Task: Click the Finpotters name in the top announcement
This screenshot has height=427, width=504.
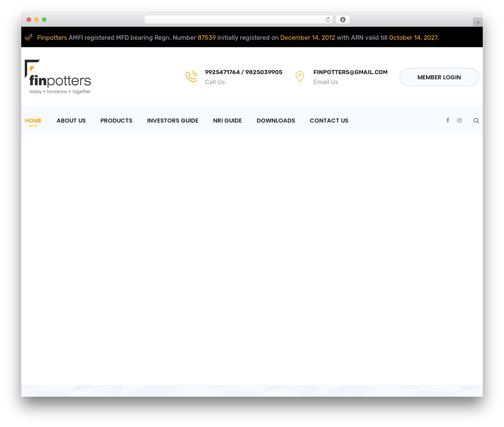Action: coord(52,38)
